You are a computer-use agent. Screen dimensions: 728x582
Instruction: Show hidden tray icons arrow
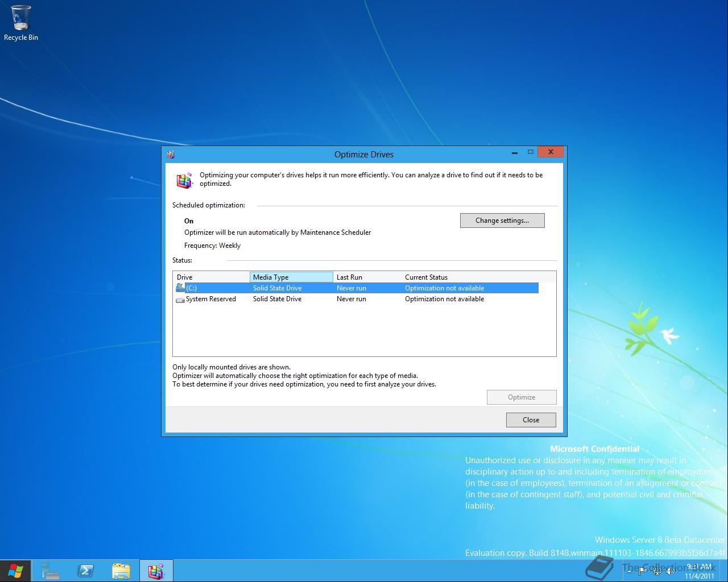(630, 571)
